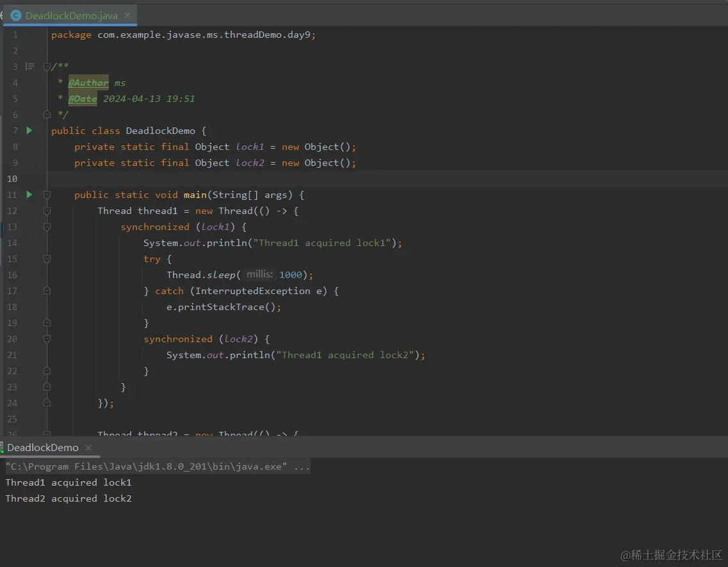Click console output line "Thread1 acquired lock1"

[69, 482]
